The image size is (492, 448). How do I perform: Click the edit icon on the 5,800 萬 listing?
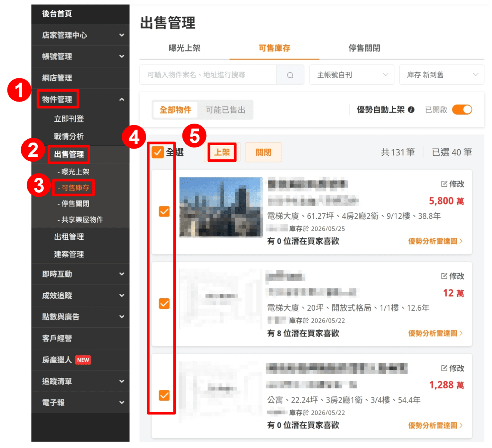tap(444, 184)
